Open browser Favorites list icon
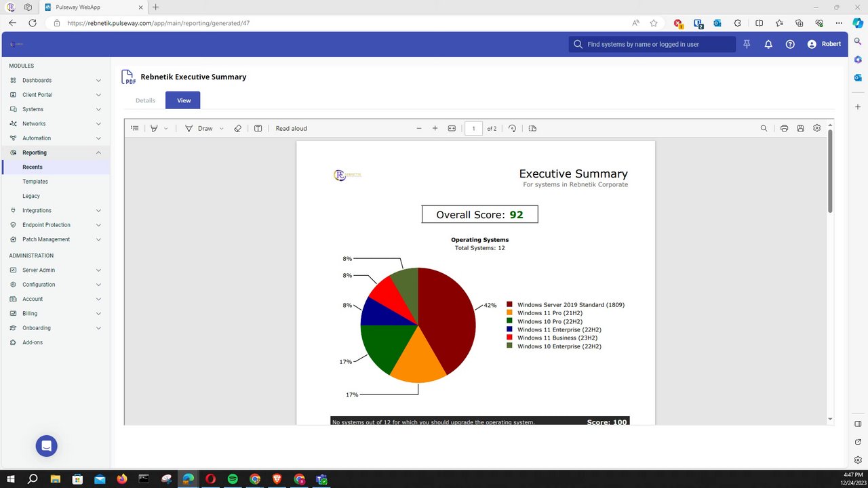The height and width of the screenshot is (488, 868). 779,22
